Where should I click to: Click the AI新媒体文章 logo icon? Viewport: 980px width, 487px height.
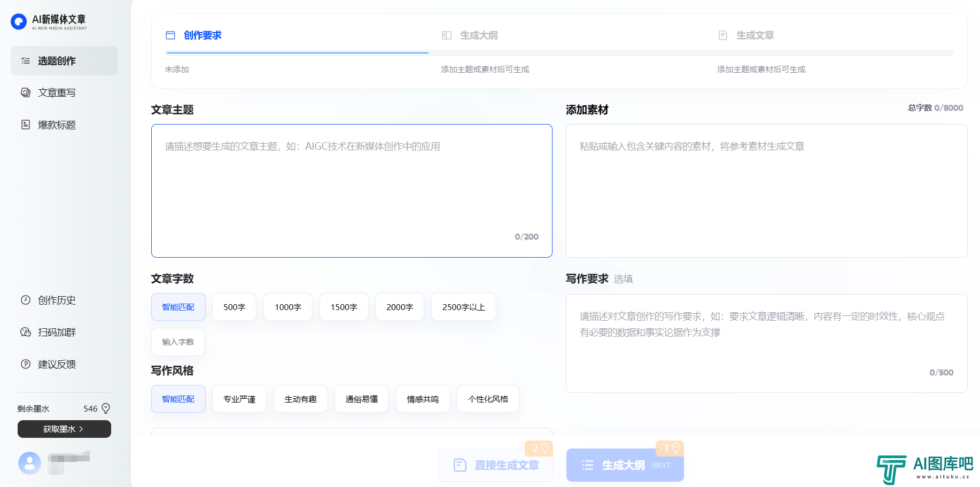(19, 21)
